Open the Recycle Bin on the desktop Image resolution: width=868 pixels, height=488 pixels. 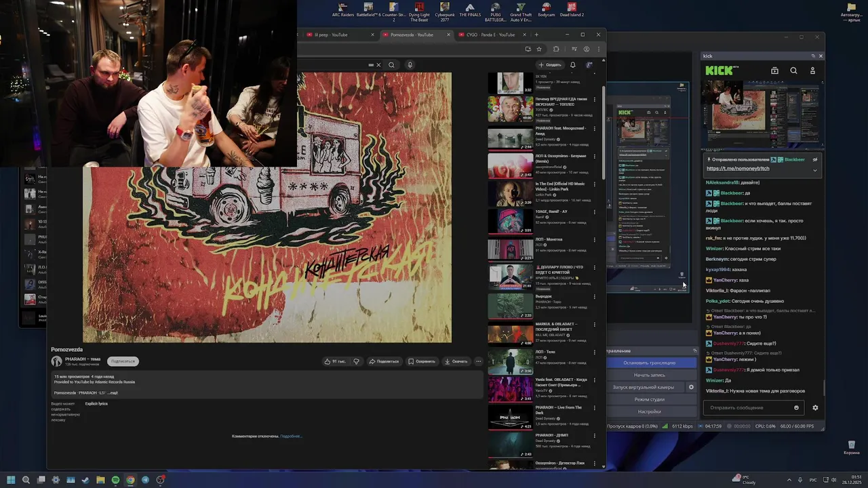pos(851,447)
